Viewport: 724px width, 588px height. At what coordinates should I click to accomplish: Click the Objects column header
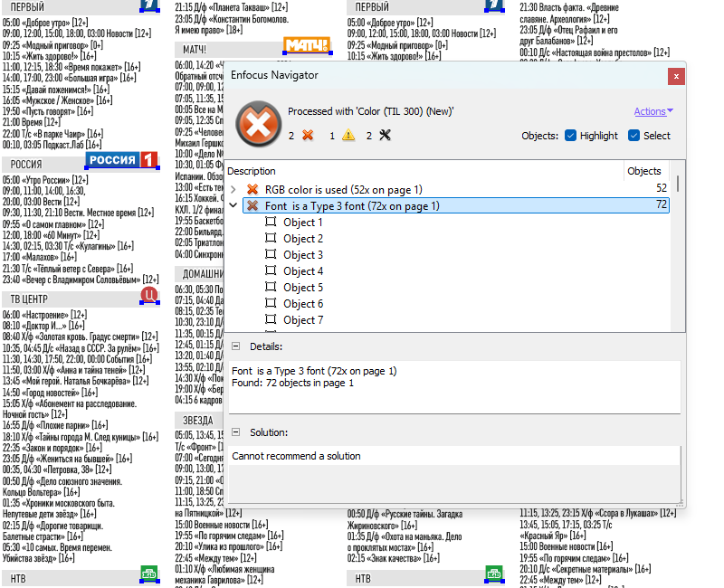tap(646, 171)
